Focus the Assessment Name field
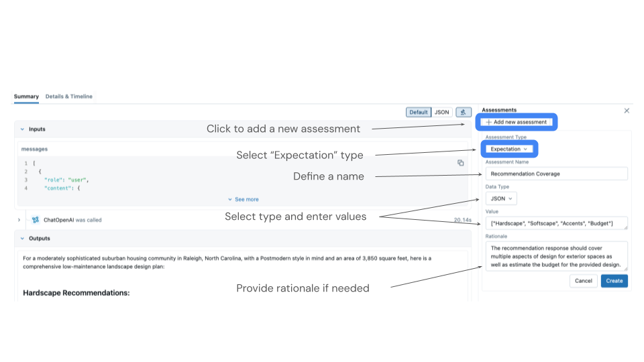This screenshot has height=362, width=644. [556, 174]
